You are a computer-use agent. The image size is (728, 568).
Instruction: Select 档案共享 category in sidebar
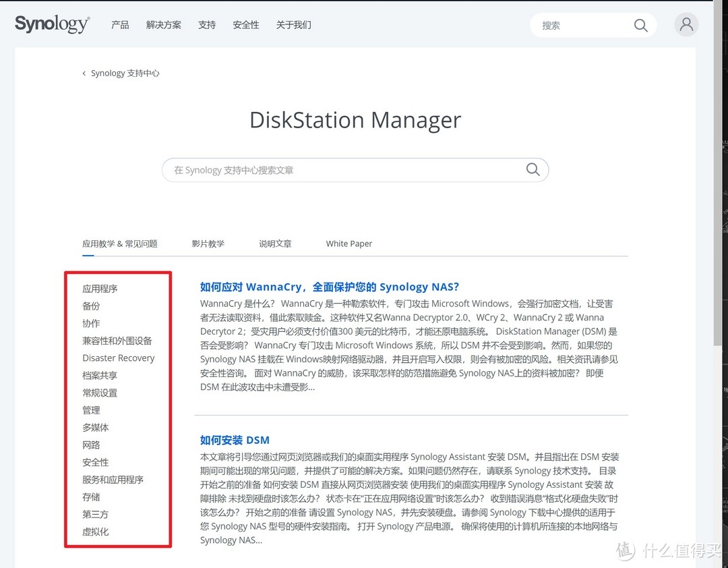100,375
